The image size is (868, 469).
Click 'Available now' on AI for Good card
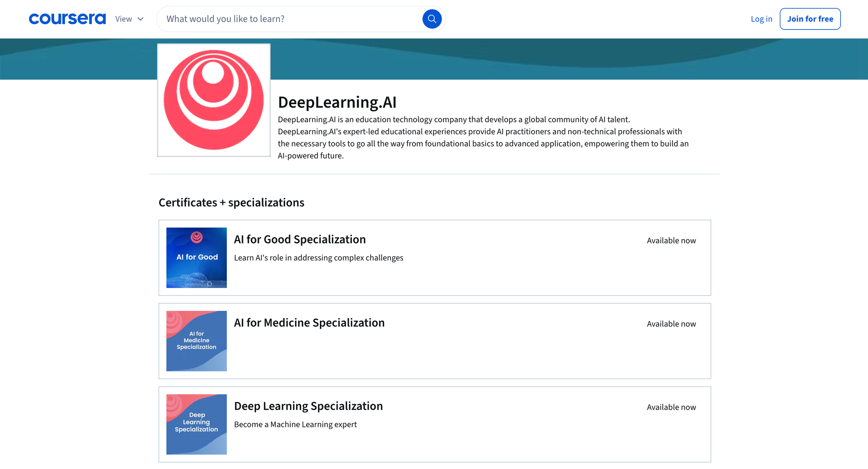coord(671,241)
